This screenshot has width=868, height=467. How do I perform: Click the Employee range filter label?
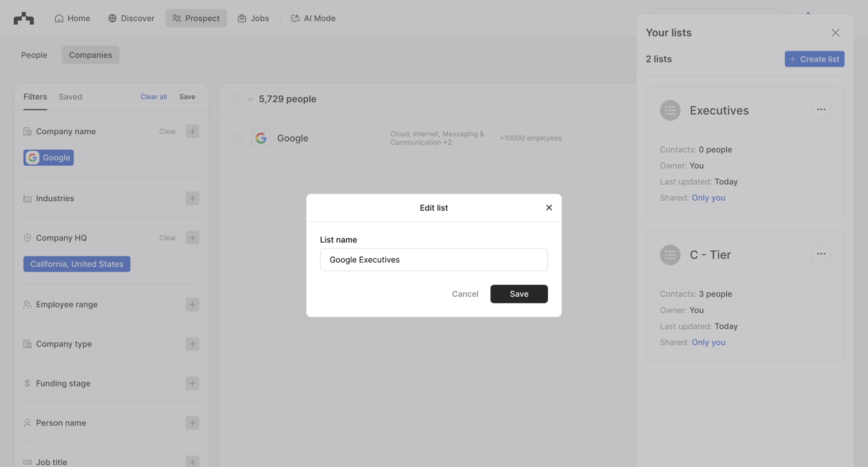(67, 305)
